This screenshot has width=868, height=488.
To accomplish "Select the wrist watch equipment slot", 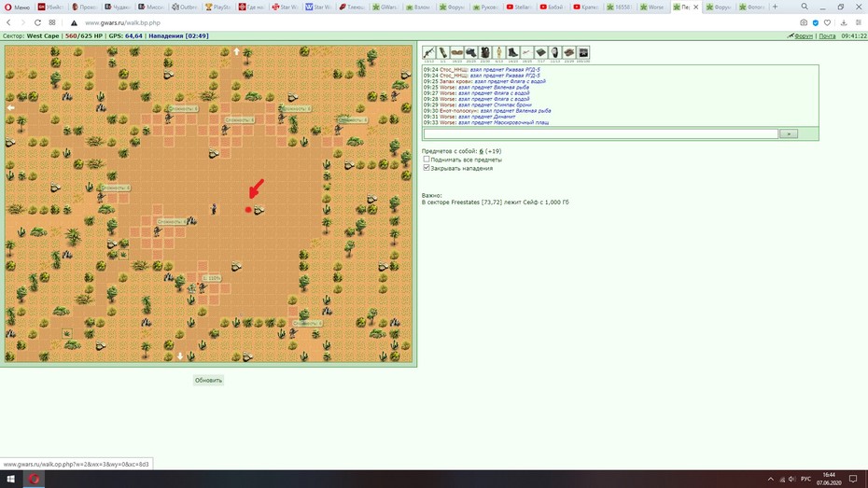I will coord(555,52).
